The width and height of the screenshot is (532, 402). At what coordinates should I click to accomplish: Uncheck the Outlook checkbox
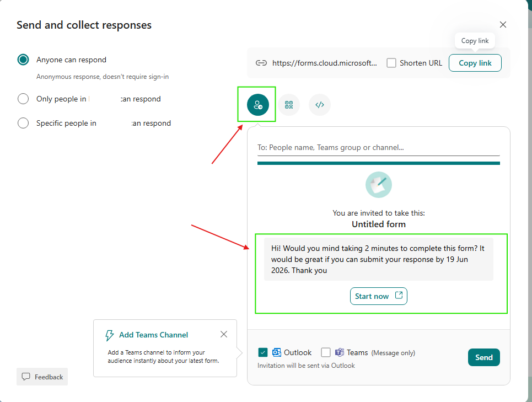262,352
